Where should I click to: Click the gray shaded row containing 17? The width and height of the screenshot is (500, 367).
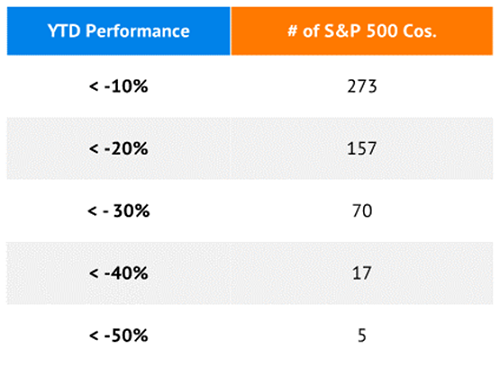(250, 273)
